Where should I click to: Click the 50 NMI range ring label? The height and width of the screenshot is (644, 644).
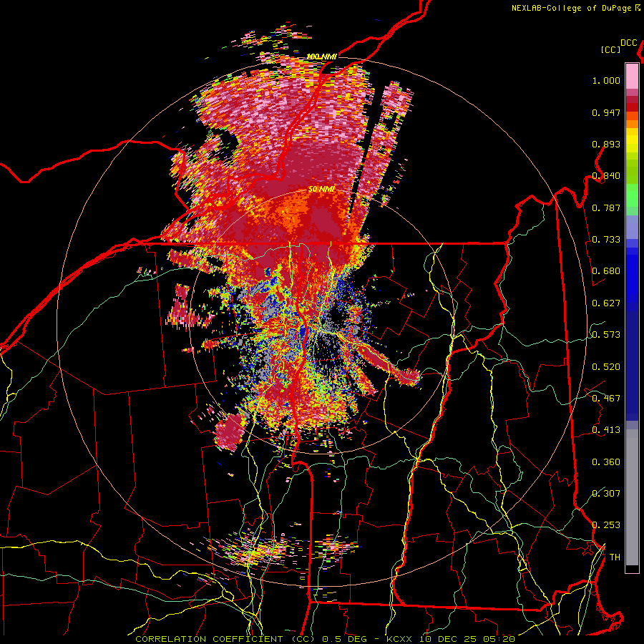click(x=321, y=190)
